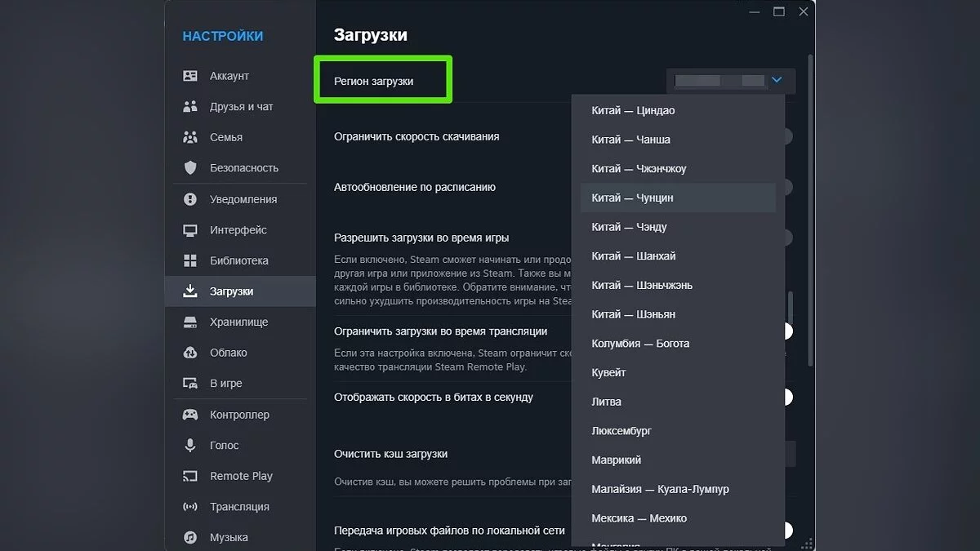The image size is (980, 551).
Task: Open the Облако settings section
Action: click(x=240, y=353)
